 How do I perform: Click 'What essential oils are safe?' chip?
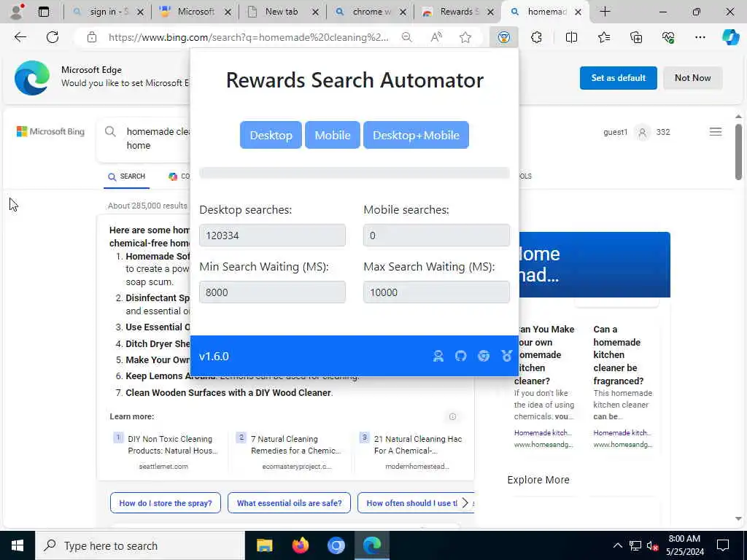(289, 503)
